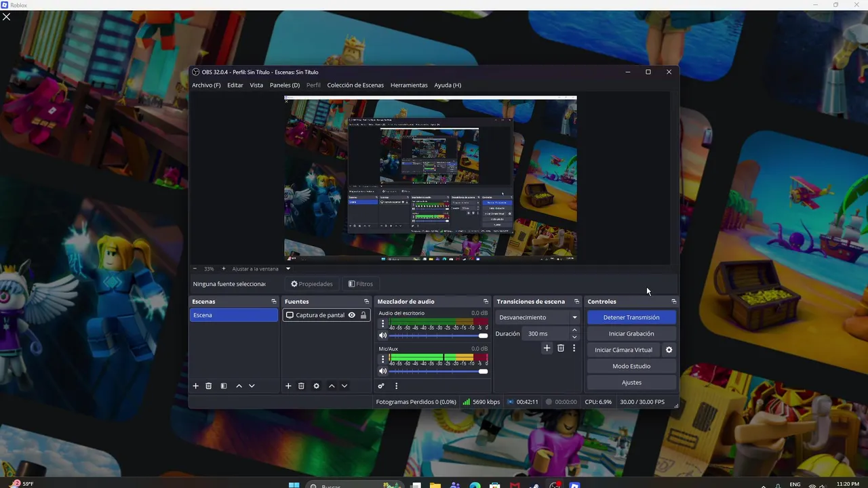Open advanced audio properties gears icon

tap(381, 386)
